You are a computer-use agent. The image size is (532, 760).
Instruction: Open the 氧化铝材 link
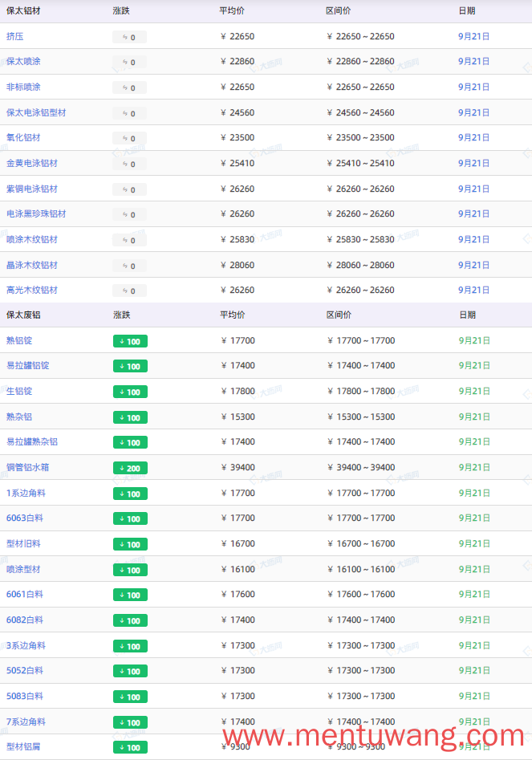(23, 138)
